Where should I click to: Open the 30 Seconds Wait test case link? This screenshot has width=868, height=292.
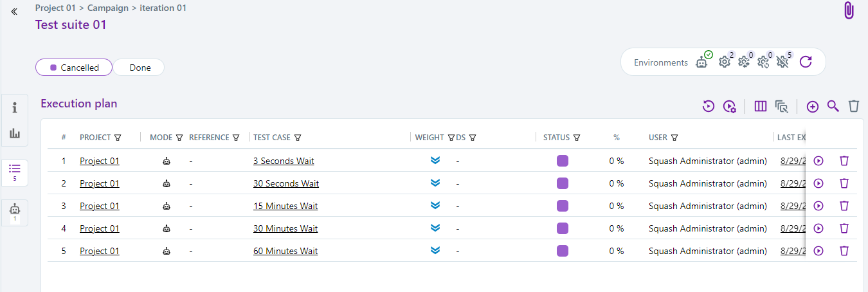pos(286,183)
